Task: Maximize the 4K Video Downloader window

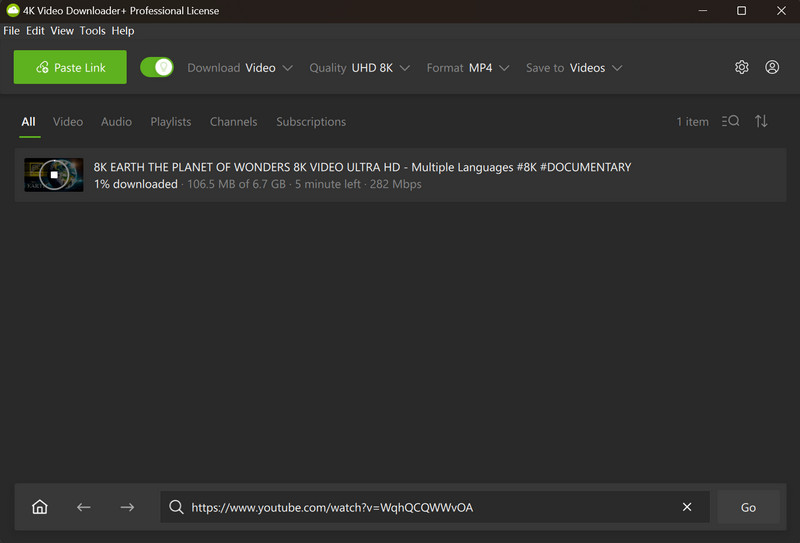Action: [741, 10]
